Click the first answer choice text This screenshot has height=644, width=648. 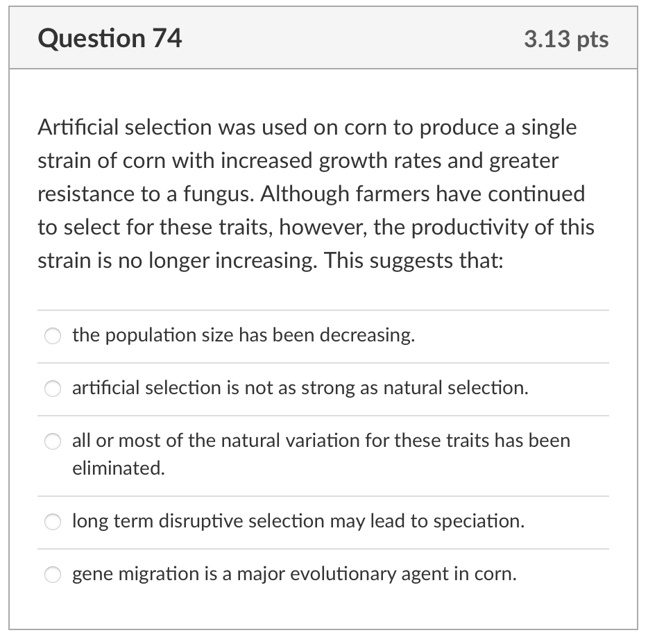tap(243, 335)
